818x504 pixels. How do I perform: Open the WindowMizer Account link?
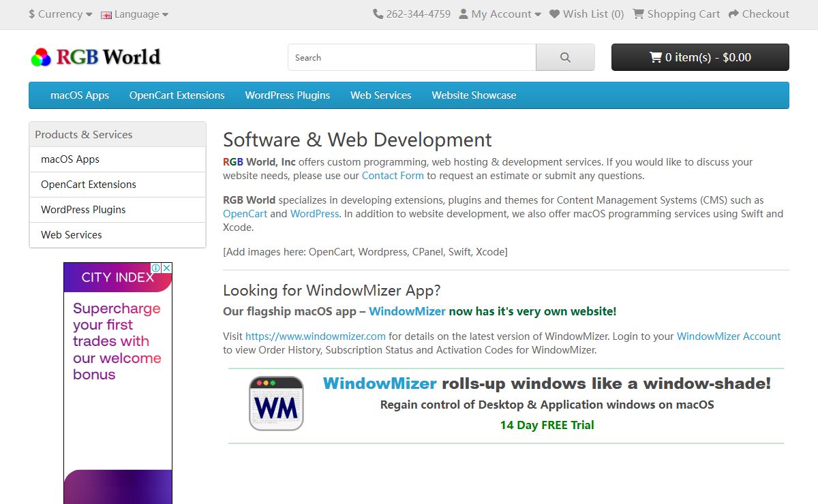(729, 336)
